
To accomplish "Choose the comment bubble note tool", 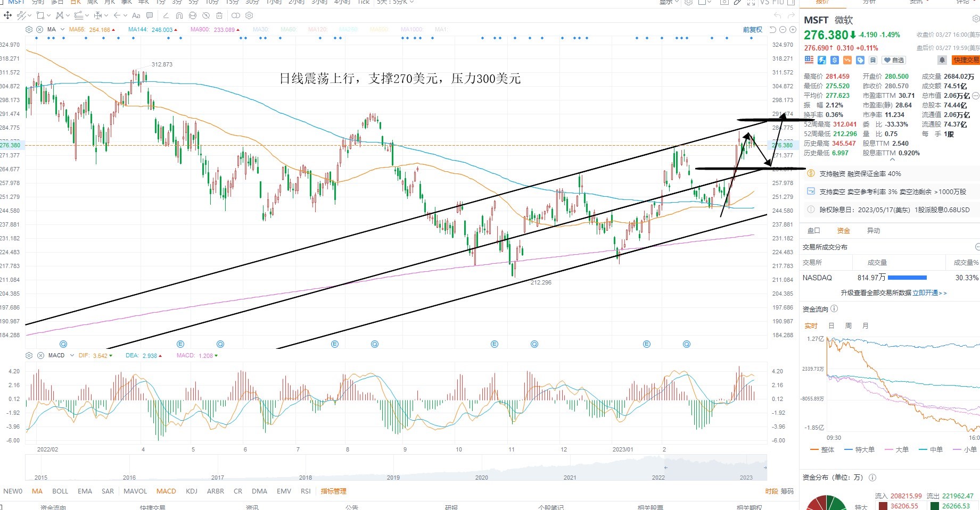I will click(x=150, y=15).
